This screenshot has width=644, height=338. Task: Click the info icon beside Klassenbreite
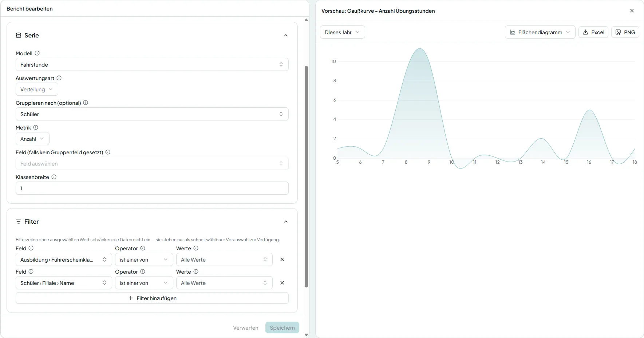pos(54,177)
